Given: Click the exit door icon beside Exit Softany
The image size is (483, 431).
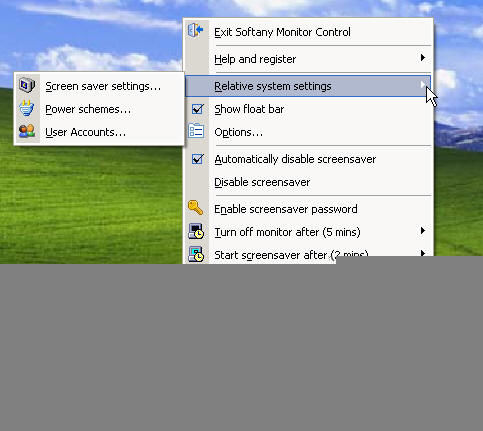Looking at the screenshot, I should [196, 31].
